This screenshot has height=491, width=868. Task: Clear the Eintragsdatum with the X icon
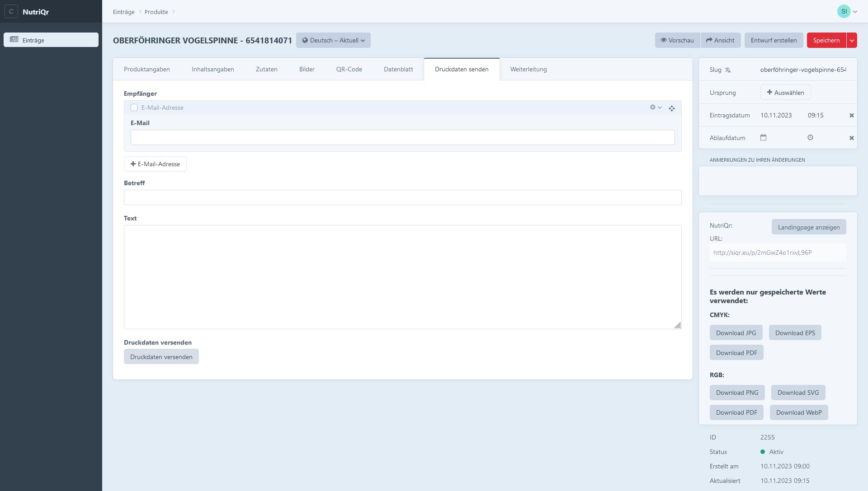[x=851, y=116]
